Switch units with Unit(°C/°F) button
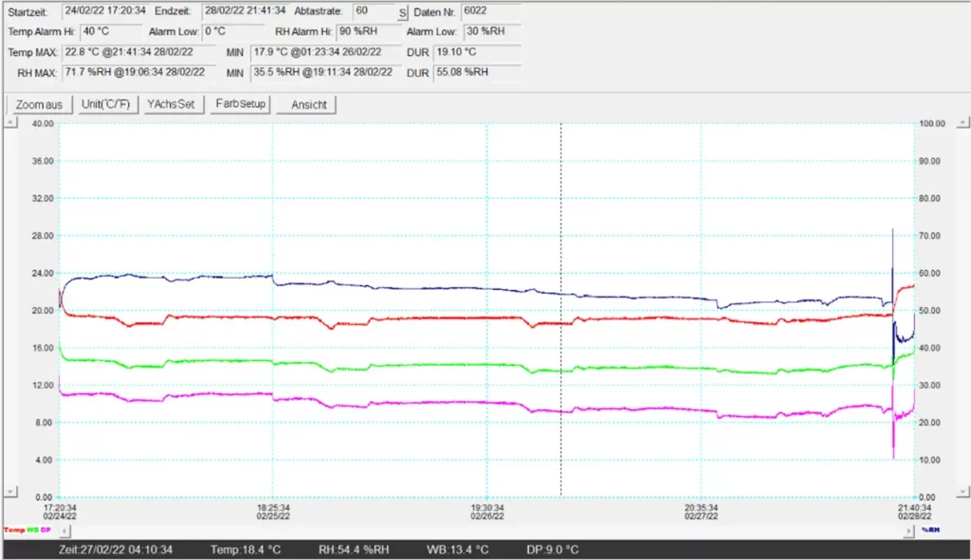The height and width of the screenshot is (560, 971). 106,104
